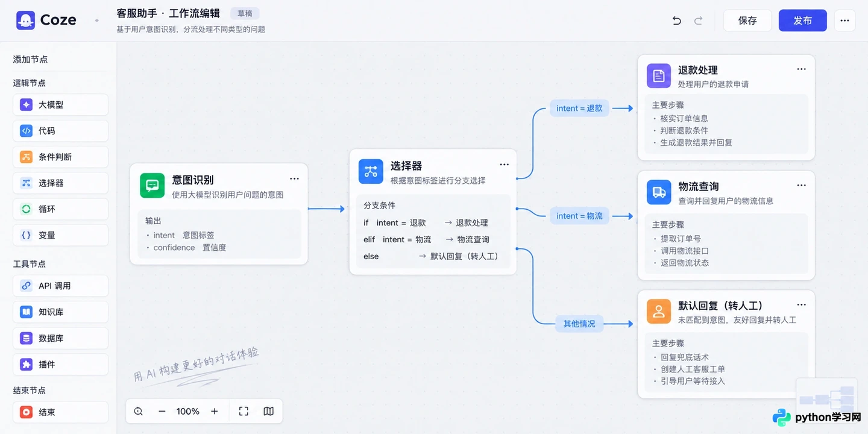Add a 循环 node
This screenshot has width=868, height=434.
(x=60, y=209)
